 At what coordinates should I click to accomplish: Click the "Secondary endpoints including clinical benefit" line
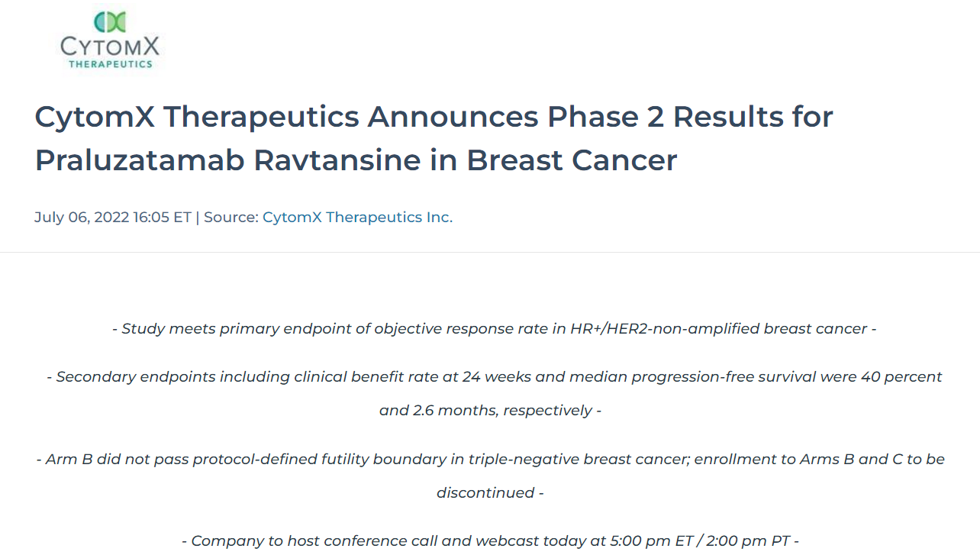(494, 376)
